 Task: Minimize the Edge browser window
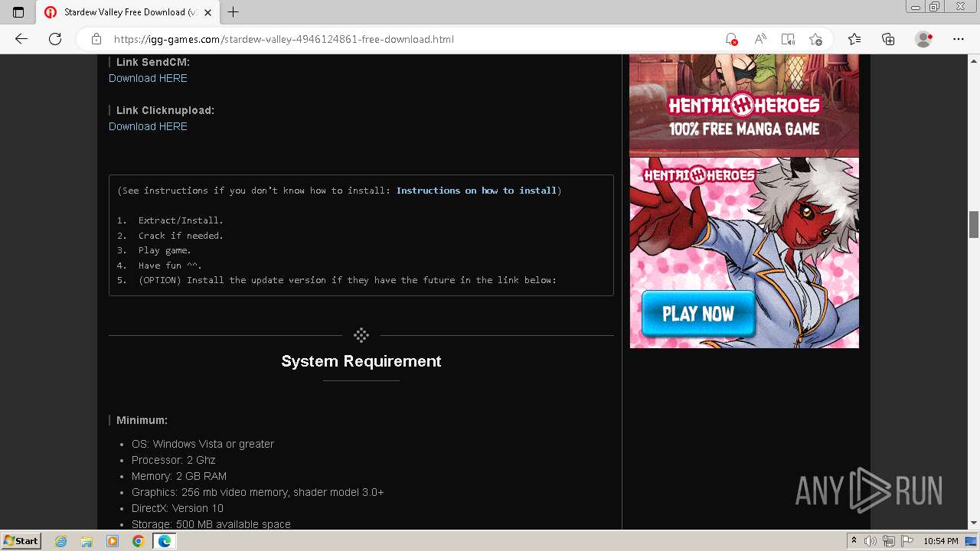click(x=915, y=6)
